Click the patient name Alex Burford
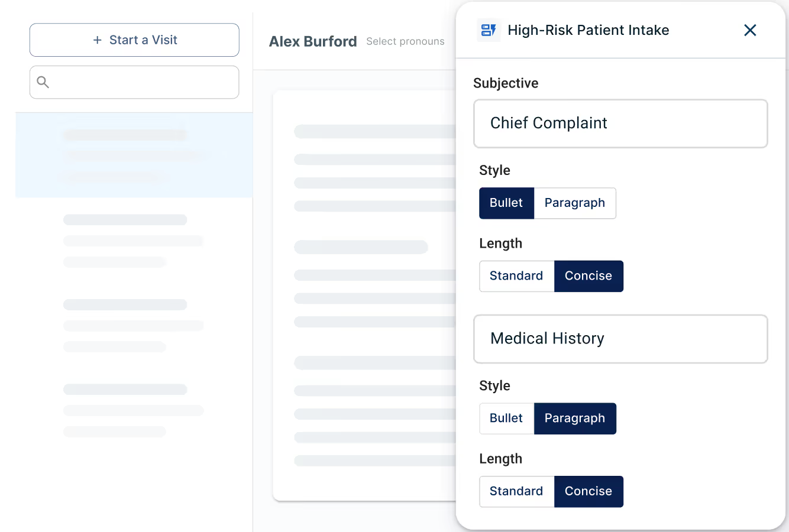 (x=313, y=41)
